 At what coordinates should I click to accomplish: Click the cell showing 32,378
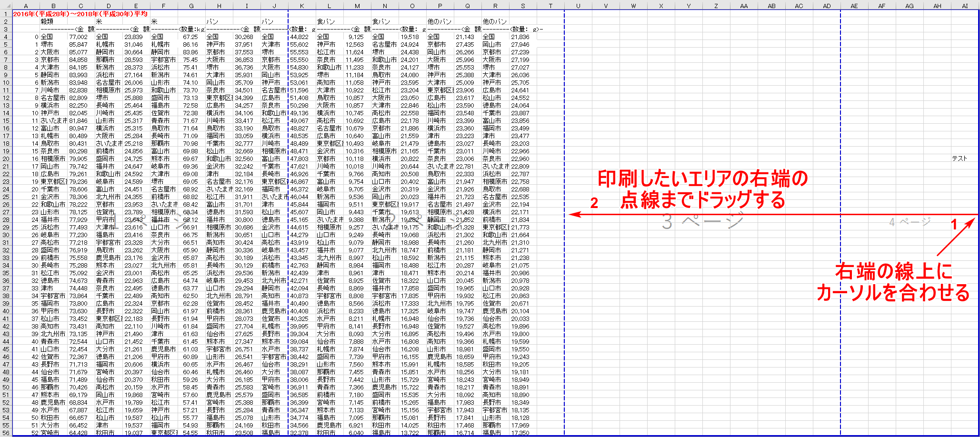[x=302, y=433]
